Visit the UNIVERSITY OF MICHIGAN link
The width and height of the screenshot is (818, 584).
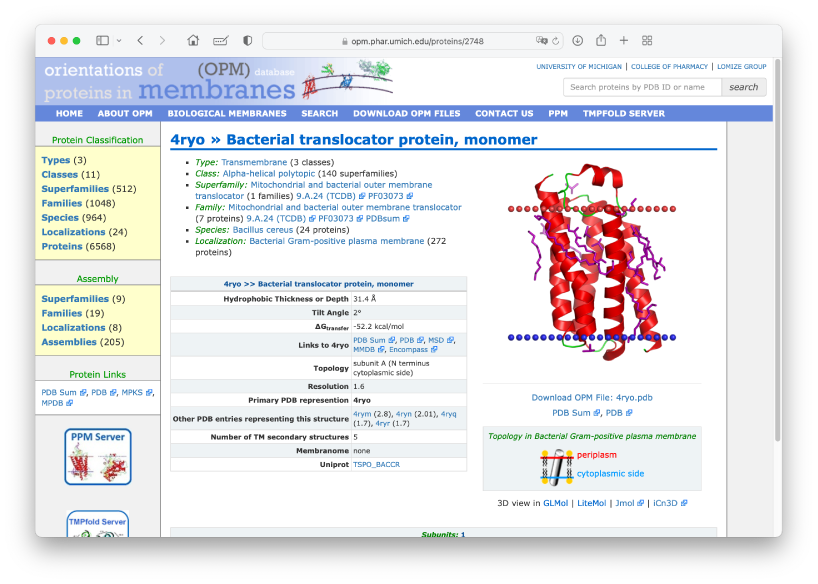579,67
